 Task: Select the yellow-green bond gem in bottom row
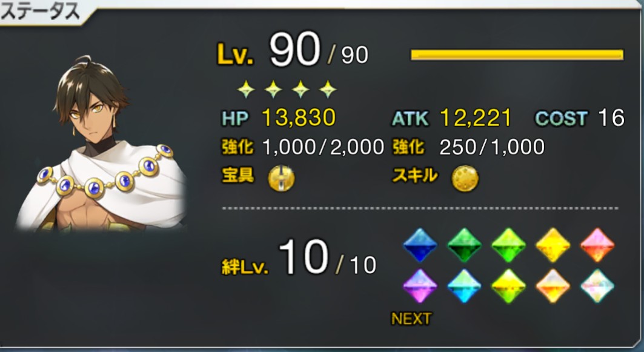[509, 287]
